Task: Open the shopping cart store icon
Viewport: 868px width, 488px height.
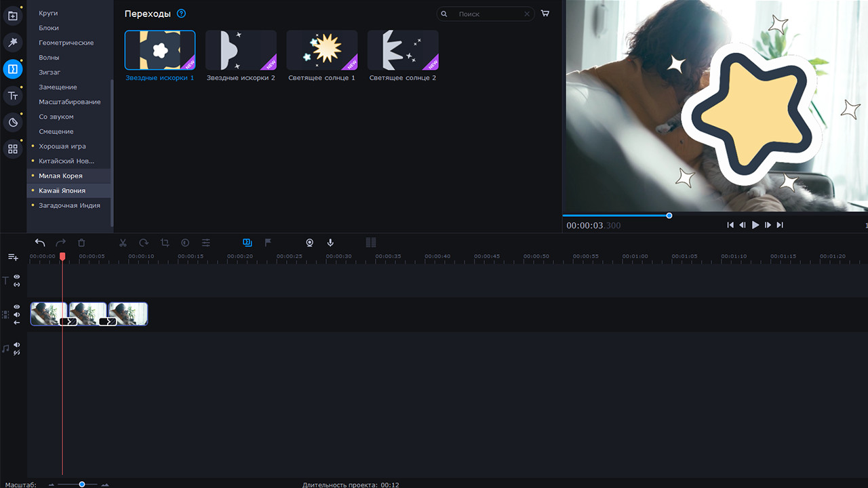Action: [545, 14]
